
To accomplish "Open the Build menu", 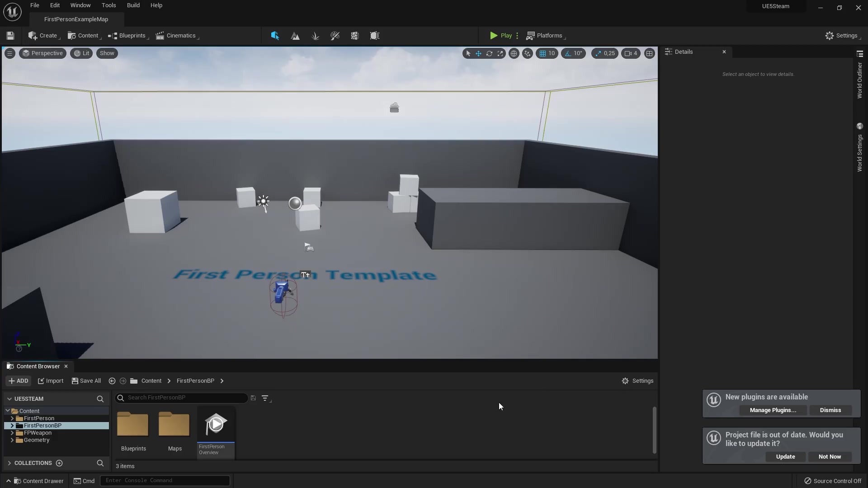I will click(133, 5).
